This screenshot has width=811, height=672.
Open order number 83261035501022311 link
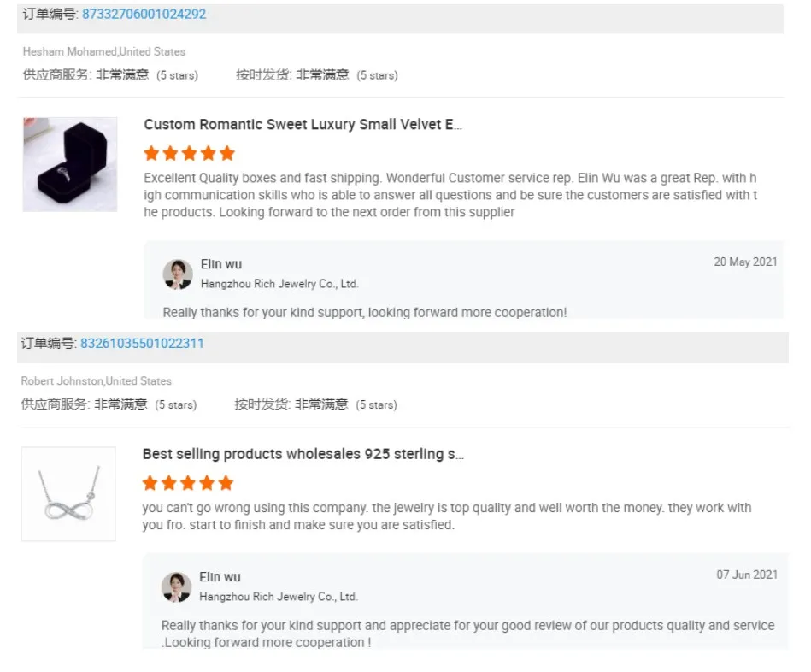(x=142, y=344)
